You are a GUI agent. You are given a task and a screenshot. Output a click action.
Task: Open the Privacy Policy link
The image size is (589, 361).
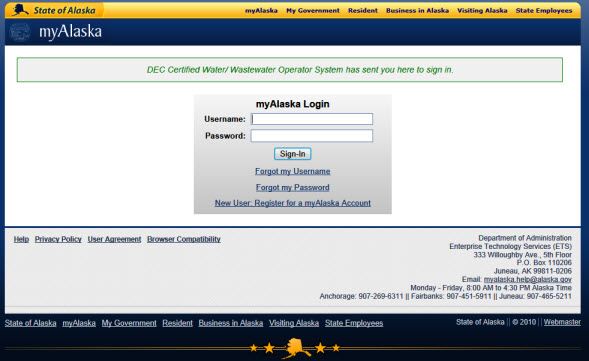point(58,239)
